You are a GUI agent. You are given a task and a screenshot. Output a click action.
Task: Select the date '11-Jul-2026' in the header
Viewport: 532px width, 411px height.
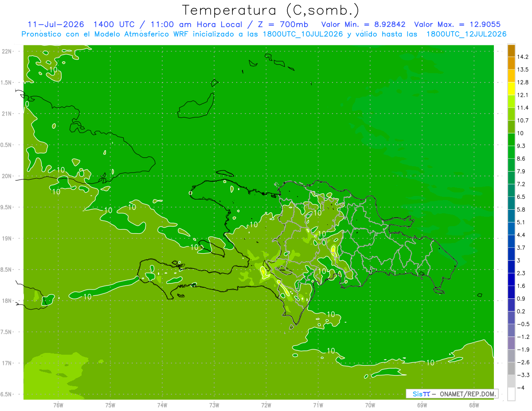tap(56, 24)
